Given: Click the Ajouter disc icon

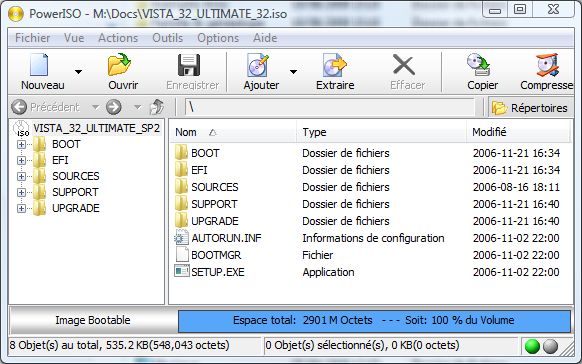Looking at the screenshot, I should tap(258, 65).
